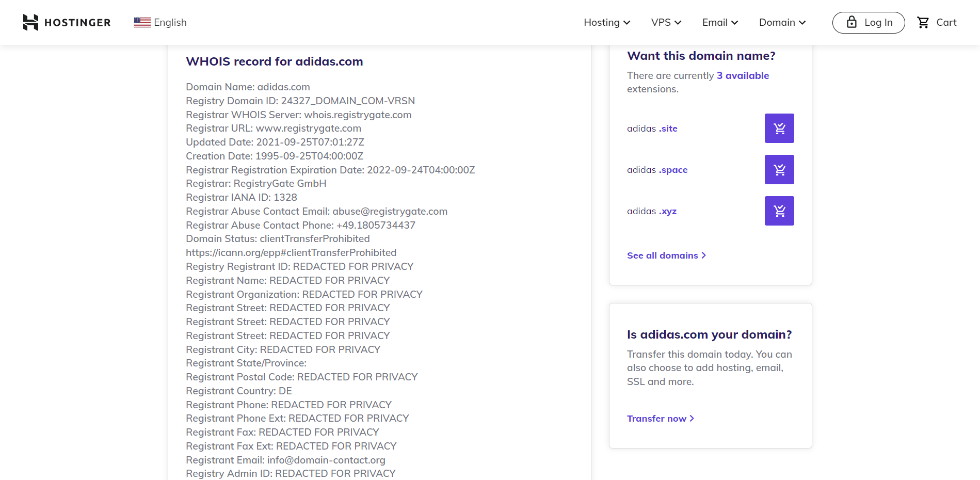
Task: Open the Domain dropdown menu
Action: [x=782, y=23]
